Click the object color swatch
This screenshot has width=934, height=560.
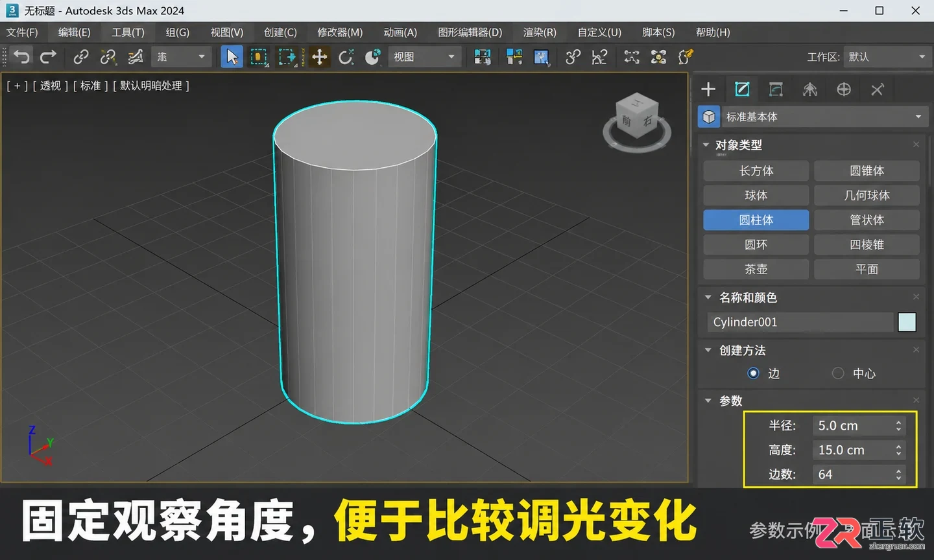(x=907, y=322)
